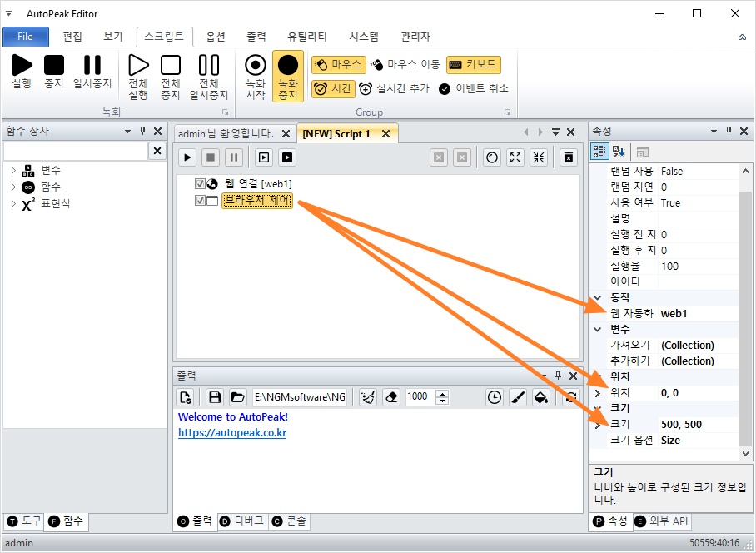The image size is (756, 553).
Task: Click the 함수 상자 search input field
Action: [x=76, y=151]
